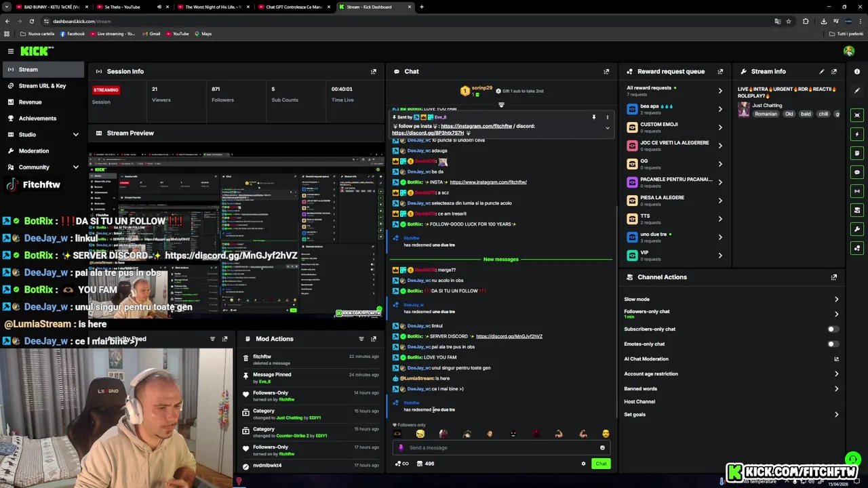Click the scroll-down arrow above pinned message
This screenshot has width=868, height=488.
(501, 105)
